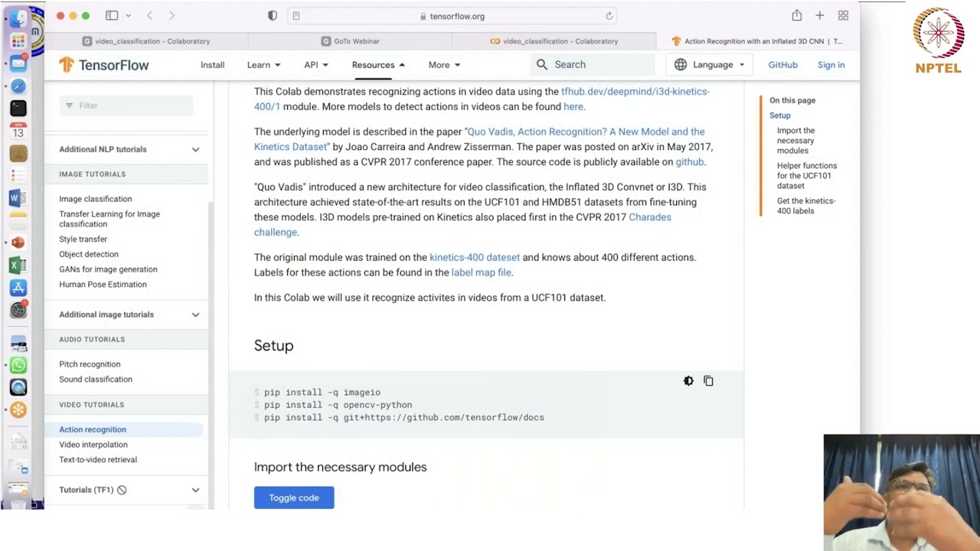Open Object detection tutorial in sidebar
The image size is (980, 551).
[x=89, y=254]
